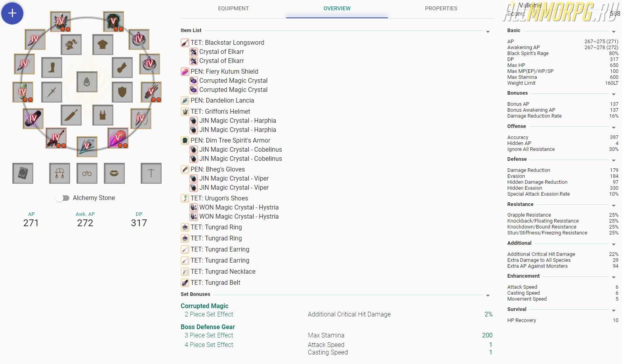Select the empty helmet outfit slot
Viewport: 622px width, 364px height.
tap(71, 44)
